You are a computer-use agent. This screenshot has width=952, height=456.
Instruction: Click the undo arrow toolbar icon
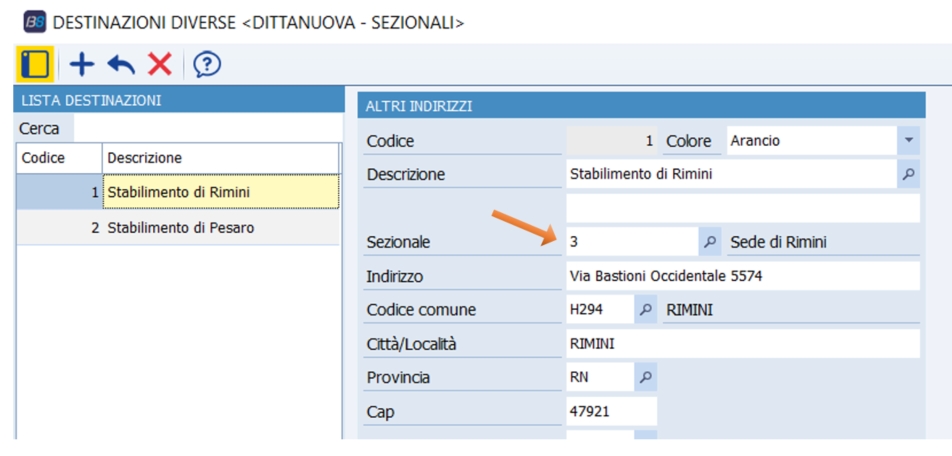pos(121,65)
